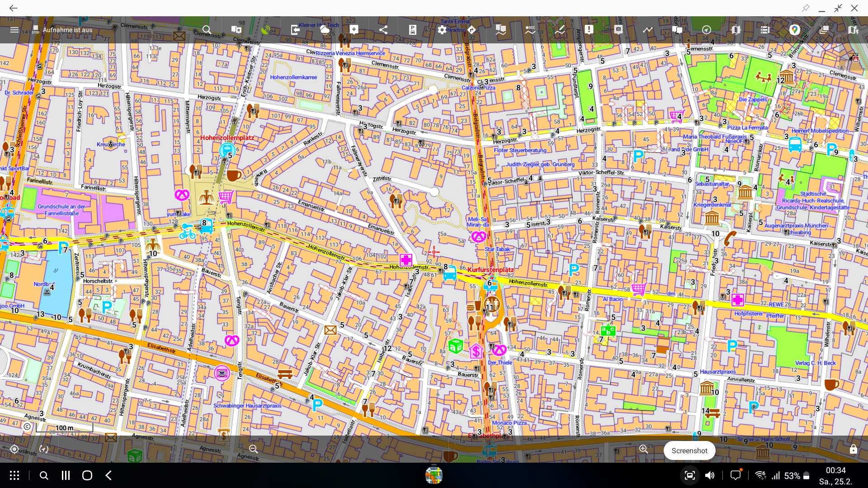Tap the Star Tabak label
Screen dimensions: 868x488
[x=497, y=249]
